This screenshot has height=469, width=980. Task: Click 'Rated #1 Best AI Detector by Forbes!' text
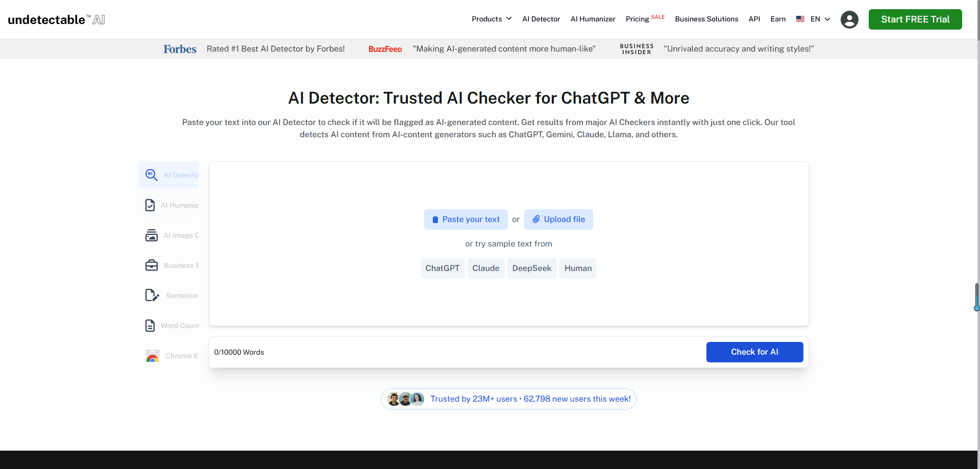276,49
